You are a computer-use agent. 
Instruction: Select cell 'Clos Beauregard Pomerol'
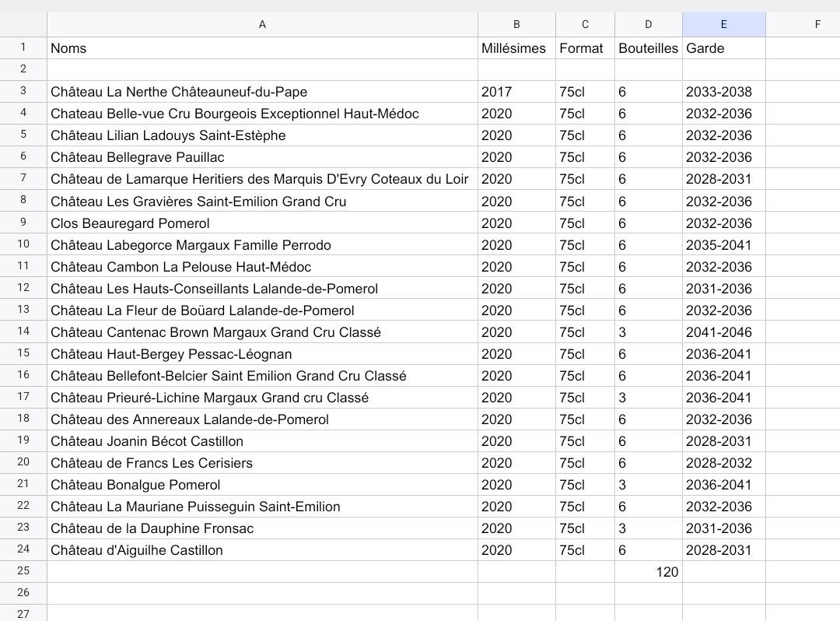tap(262, 223)
